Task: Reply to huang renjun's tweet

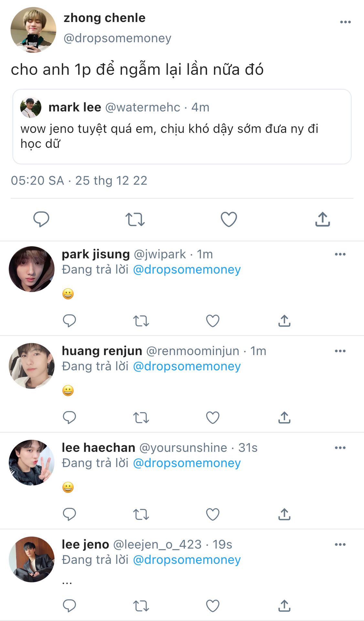Action: tap(69, 418)
